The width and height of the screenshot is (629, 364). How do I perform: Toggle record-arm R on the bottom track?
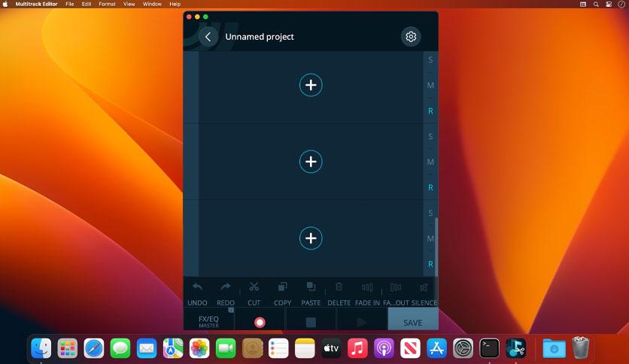430,264
